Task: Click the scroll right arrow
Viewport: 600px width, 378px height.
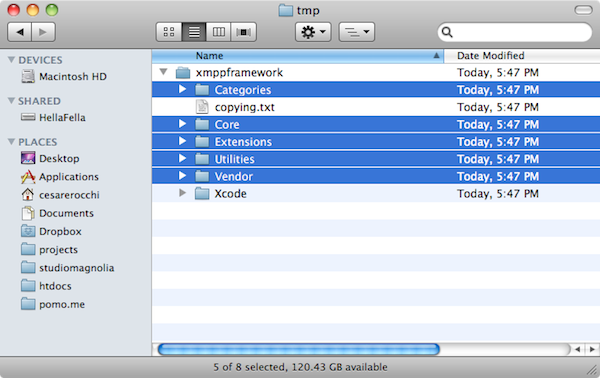Action: pos(592,349)
